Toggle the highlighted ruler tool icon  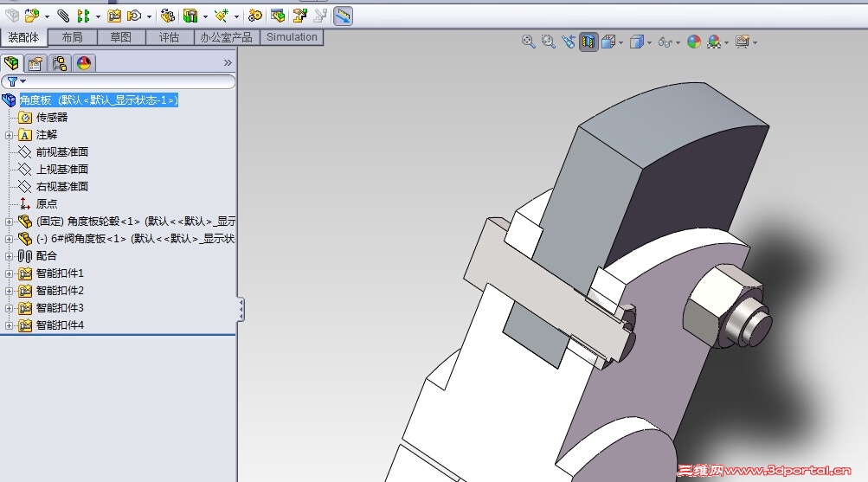coord(343,16)
